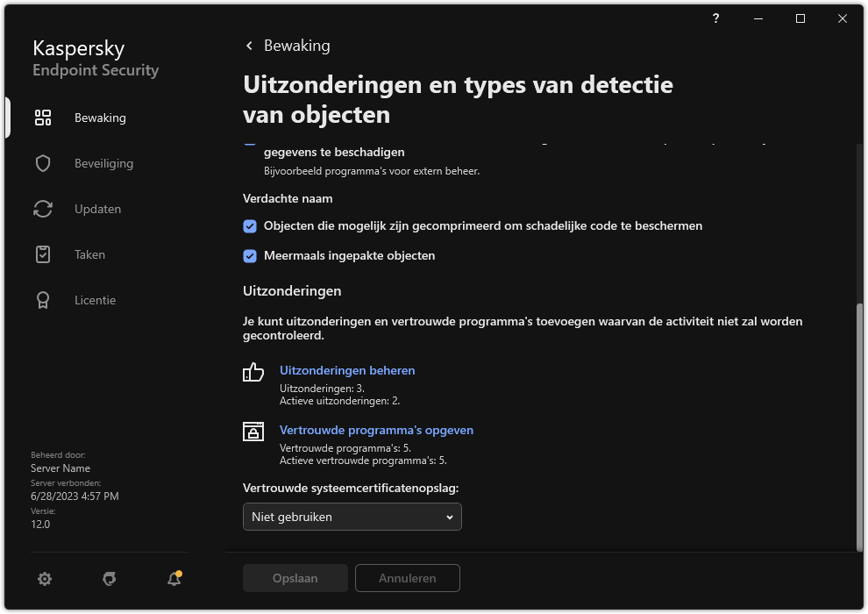Open the Vertrouwde systeemcertificatenopslag dropdown
The width and height of the screenshot is (868, 614).
pos(352,517)
